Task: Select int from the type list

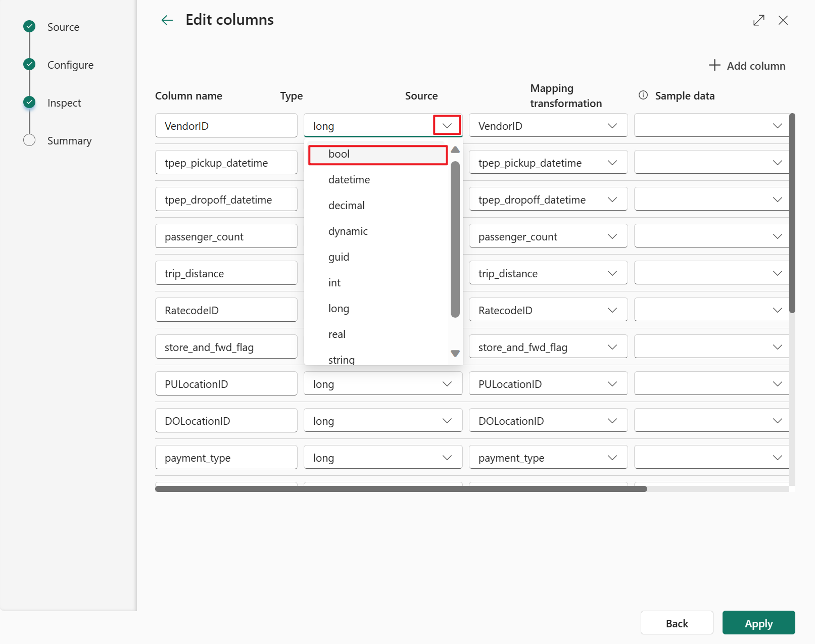Action: pos(378,283)
